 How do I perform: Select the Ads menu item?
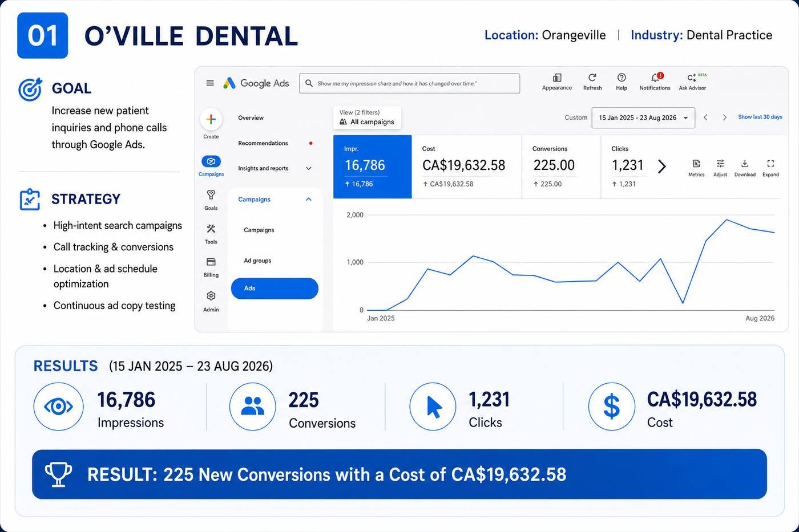275,289
